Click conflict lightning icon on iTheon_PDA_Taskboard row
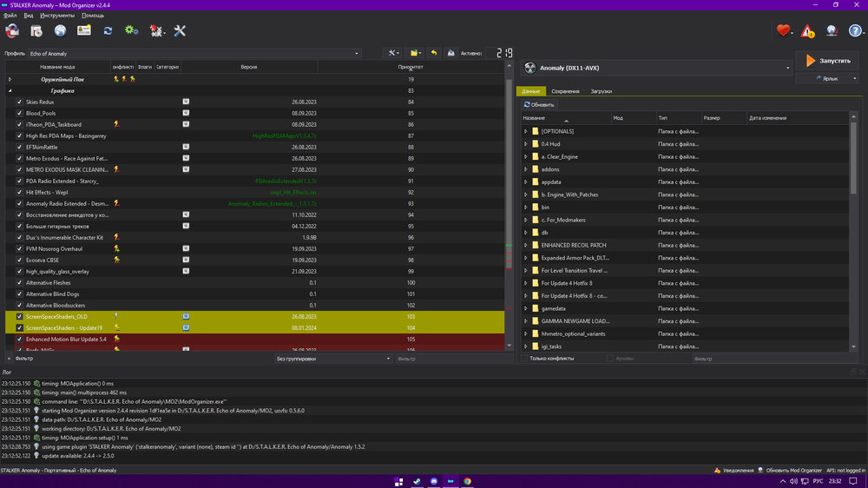This screenshot has width=868, height=488. 116,124
